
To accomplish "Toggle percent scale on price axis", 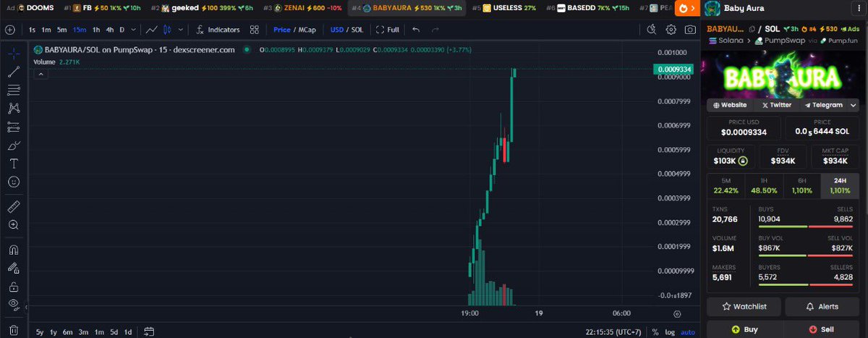I will [x=655, y=331].
